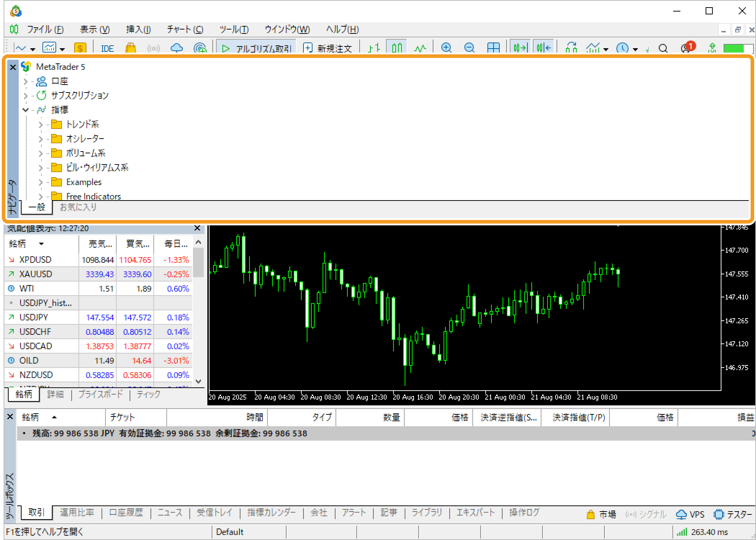This screenshot has width=756, height=540.
Task: Click the tile windows grid icon
Action: [x=493, y=48]
